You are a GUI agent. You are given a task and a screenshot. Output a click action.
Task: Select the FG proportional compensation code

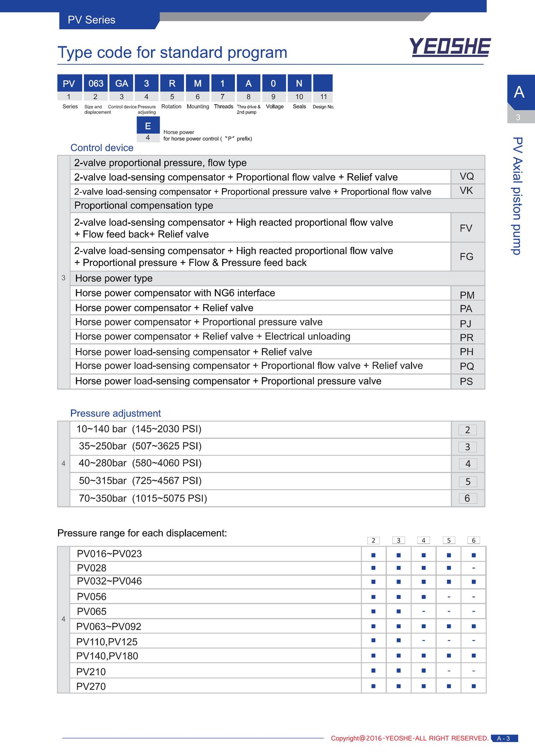click(467, 257)
